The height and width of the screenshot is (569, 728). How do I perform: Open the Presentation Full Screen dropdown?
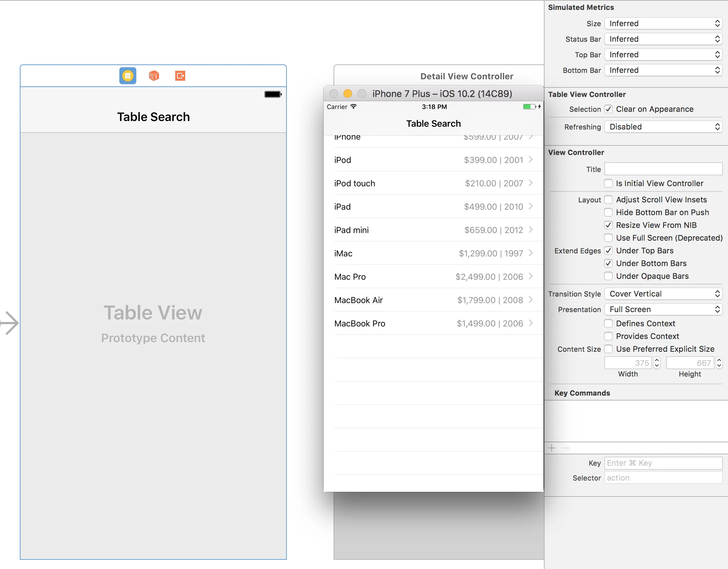click(663, 309)
